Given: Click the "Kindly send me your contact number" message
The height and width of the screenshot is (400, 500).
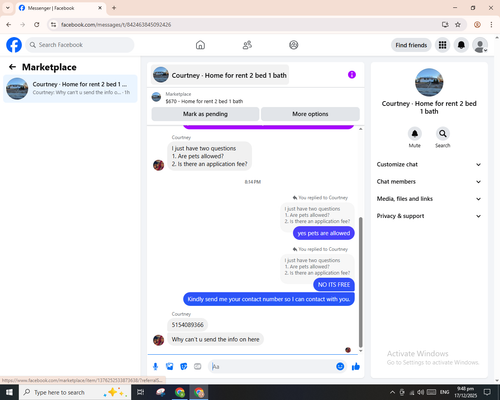Looking at the screenshot, I should (x=269, y=299).
